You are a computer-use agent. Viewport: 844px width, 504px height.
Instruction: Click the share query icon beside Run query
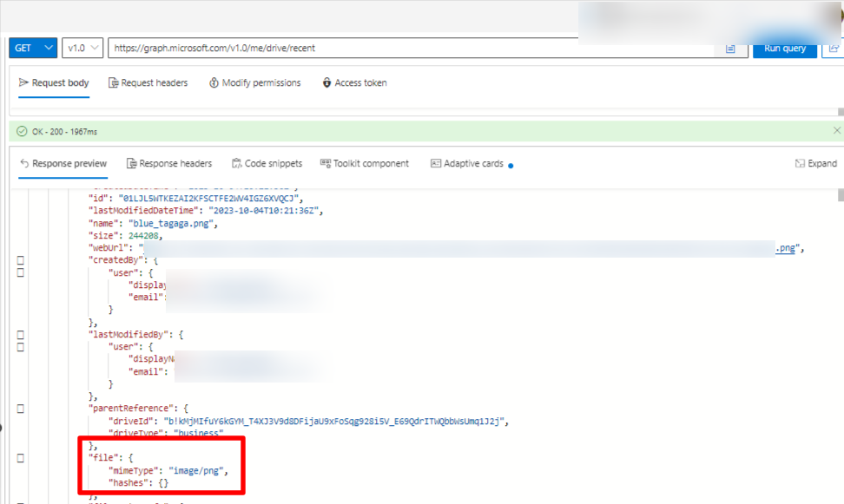834,48
